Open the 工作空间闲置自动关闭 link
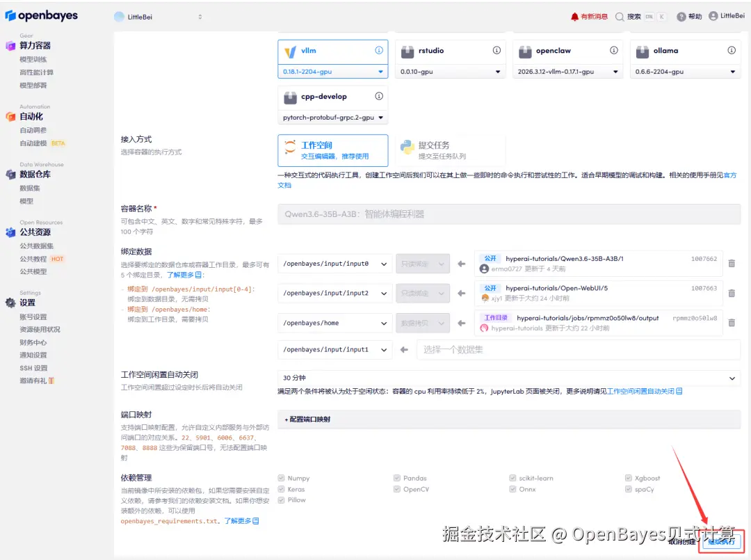The image size is (751, 560). click(645, 392)
